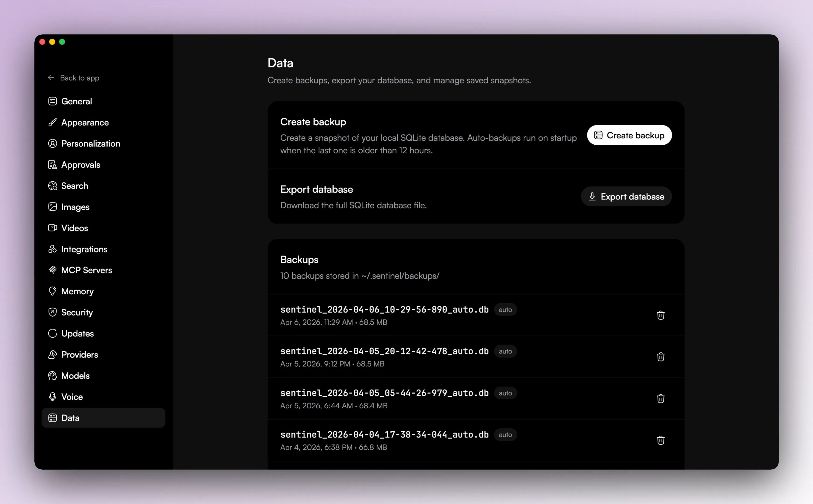Open the Images settings

pyautogui.click(x=103, y=207)
